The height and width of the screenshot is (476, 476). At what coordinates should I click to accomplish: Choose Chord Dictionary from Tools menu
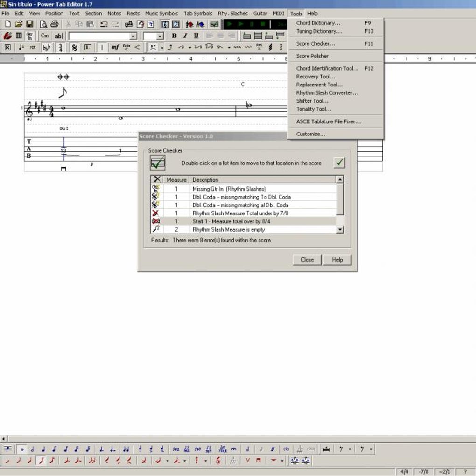[336, 23]
